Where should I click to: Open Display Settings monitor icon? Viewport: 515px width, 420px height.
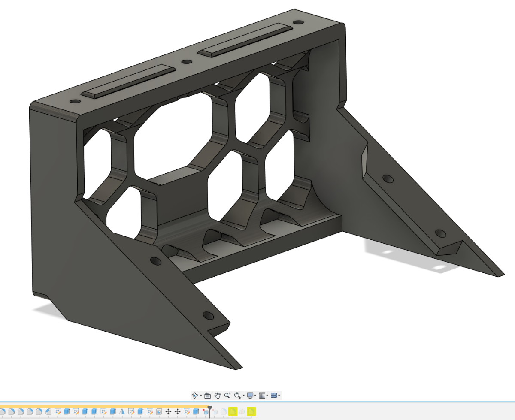coord(250,395)
